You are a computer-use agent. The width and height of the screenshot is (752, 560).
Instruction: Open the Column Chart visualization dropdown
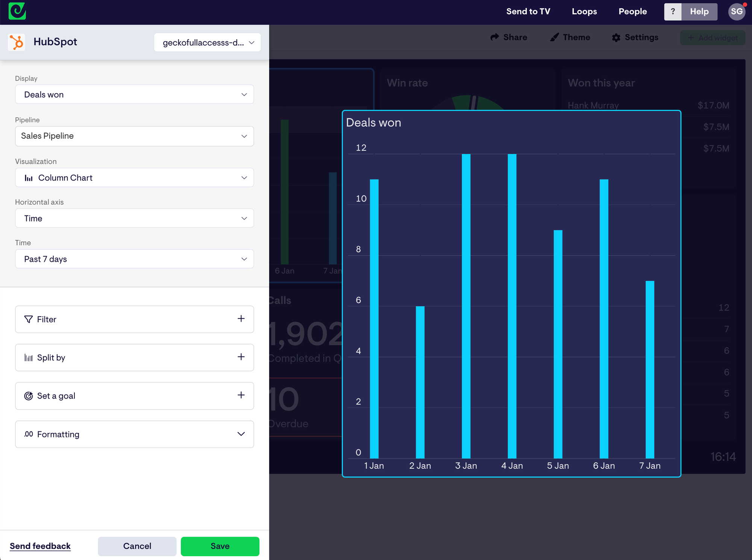coord(134,178)
